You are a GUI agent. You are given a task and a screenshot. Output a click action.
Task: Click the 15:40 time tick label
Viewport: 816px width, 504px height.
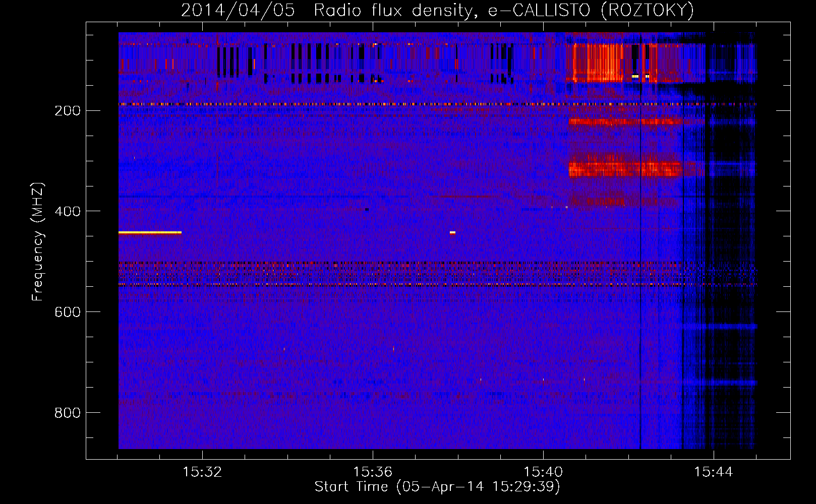543,472
